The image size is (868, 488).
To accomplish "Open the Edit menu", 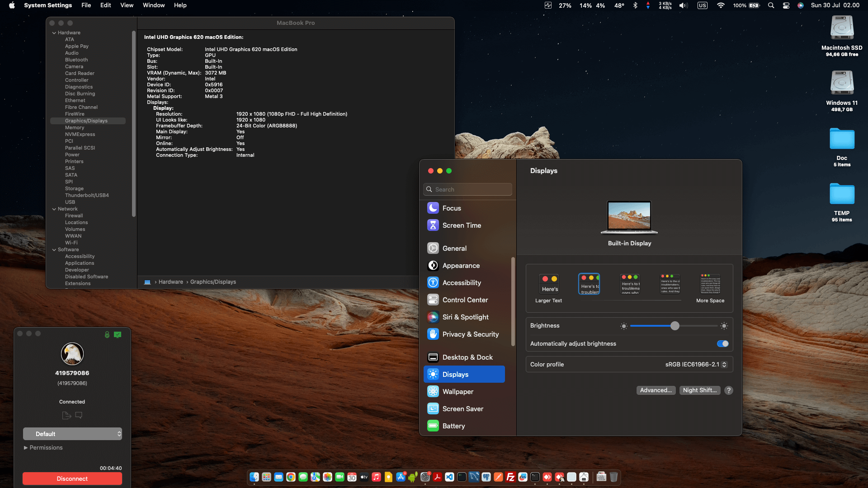I will [105, 5].
